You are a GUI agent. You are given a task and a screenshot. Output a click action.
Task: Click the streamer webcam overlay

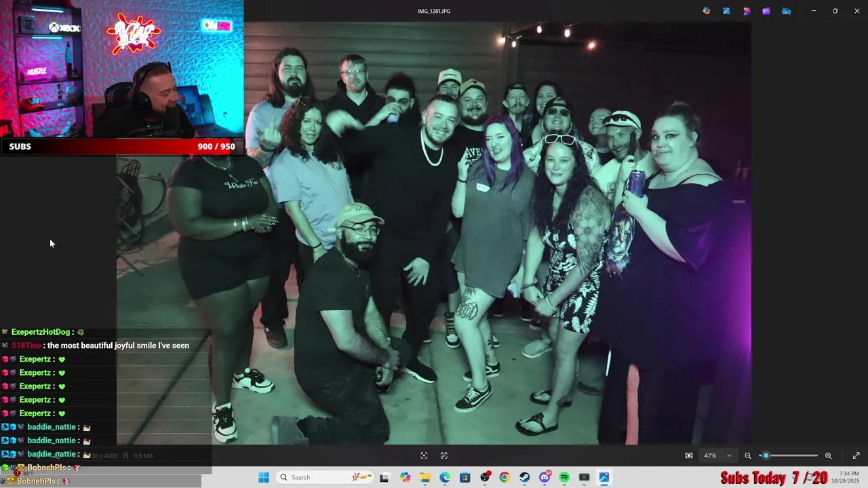pos(122,69)
